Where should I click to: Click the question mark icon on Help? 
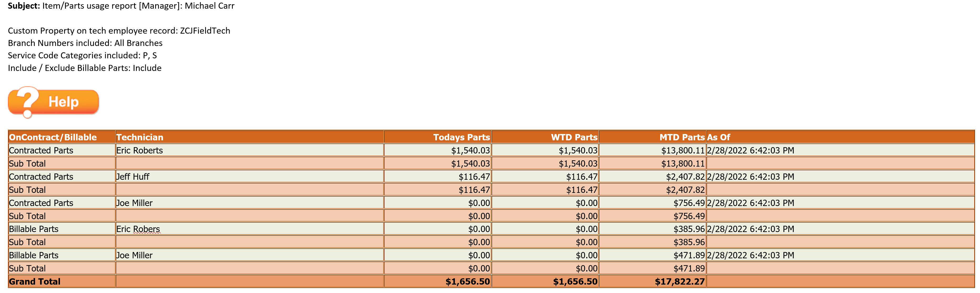(x=26, y=102)
